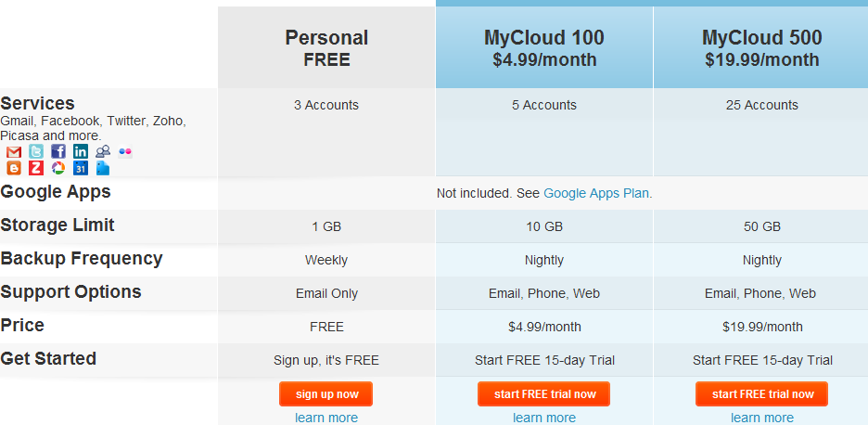The width and height of the screenshot is (868, 425).
Task: Open the Google Apps Plan link
Action: [596, 193]
